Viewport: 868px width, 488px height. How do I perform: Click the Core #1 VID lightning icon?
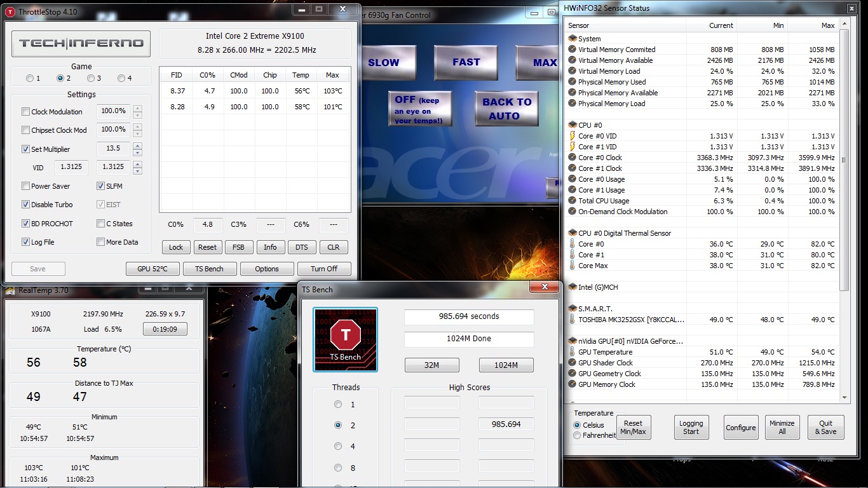coord(573,147)
